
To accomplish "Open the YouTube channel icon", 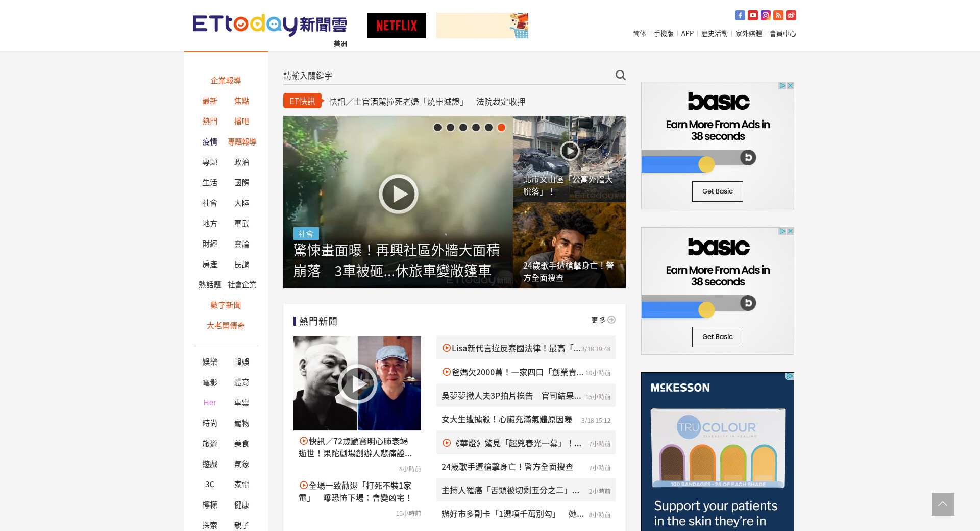I will (x=752, y=15).
